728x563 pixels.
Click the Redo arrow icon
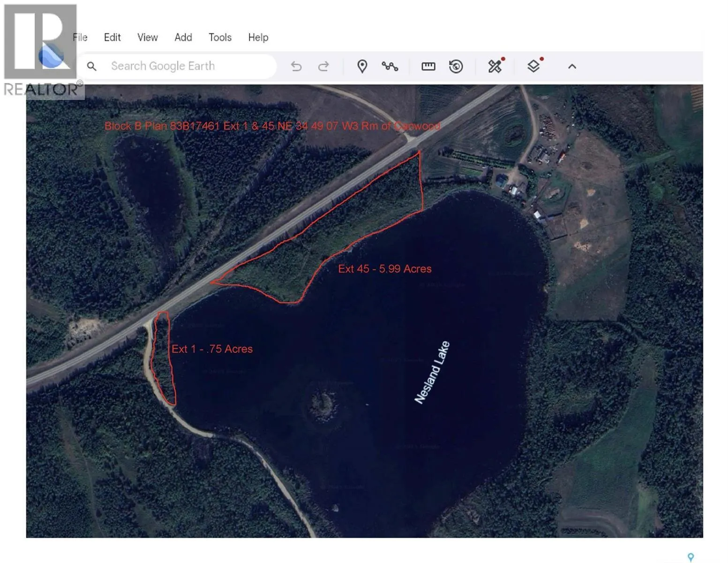tap(323, 66)
